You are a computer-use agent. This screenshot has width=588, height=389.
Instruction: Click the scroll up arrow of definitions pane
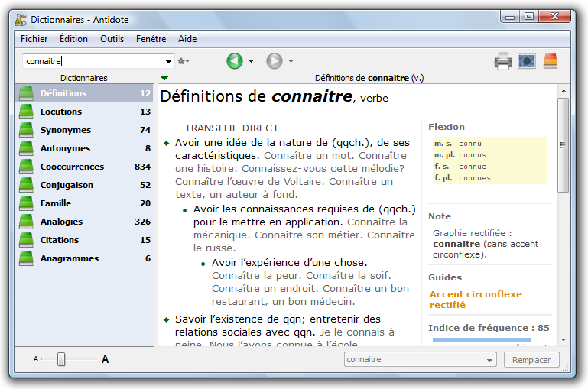(x=564, y=91)
